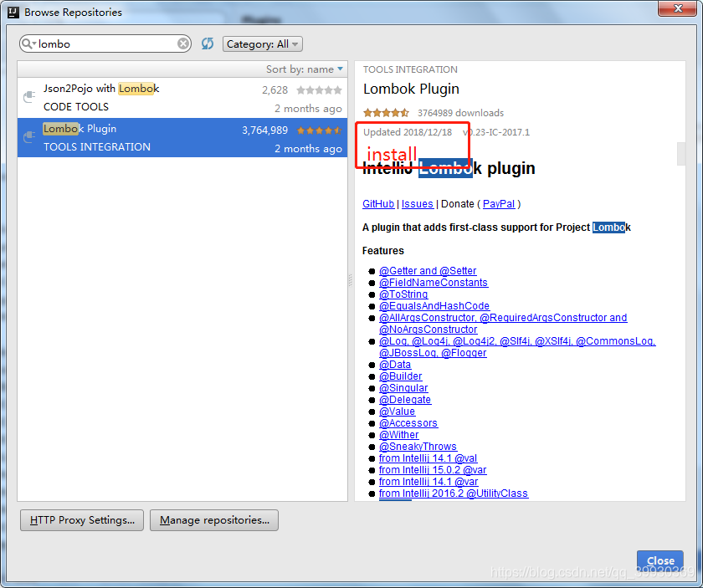This screenshot has height=588, width=703.
Task: Click the TOOLS INTEGRATION heading in details pane
Action: [410, 69]
